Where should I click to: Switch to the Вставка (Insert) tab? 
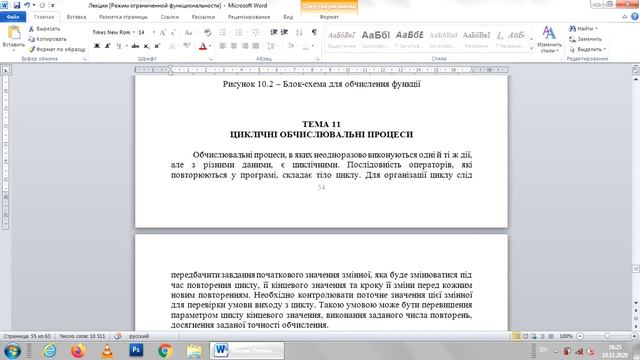76,17
